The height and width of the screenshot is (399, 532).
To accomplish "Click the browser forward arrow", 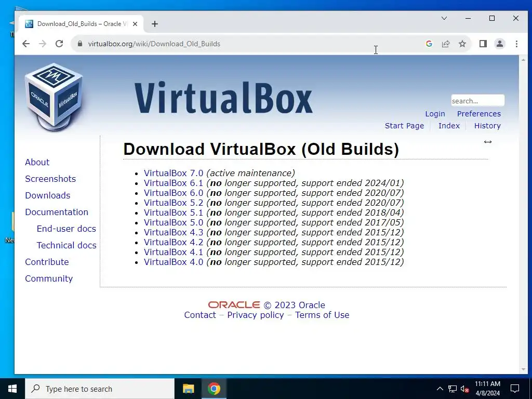I will pos(43,44).
